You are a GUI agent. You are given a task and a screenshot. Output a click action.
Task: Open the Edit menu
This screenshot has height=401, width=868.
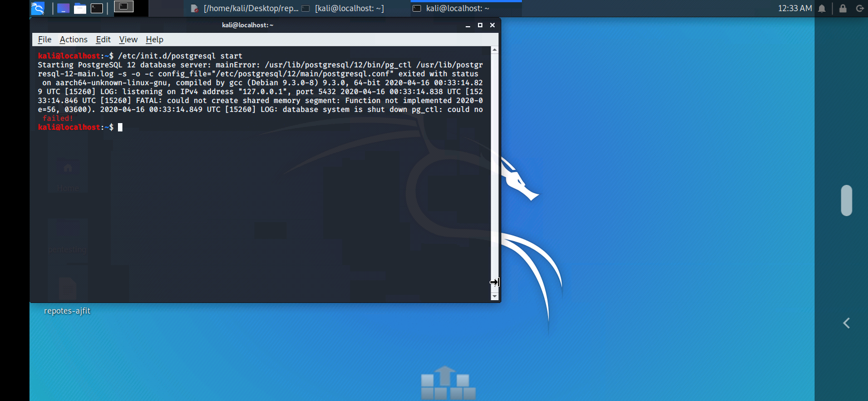tap(103, 40)
